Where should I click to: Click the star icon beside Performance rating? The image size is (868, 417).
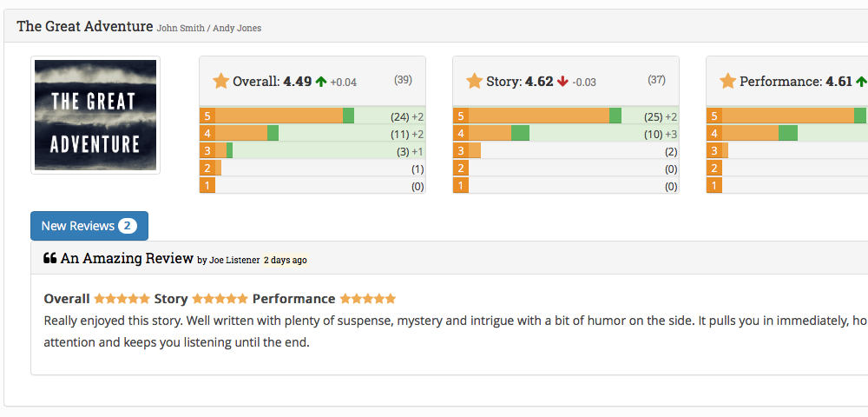click(727, 82)
